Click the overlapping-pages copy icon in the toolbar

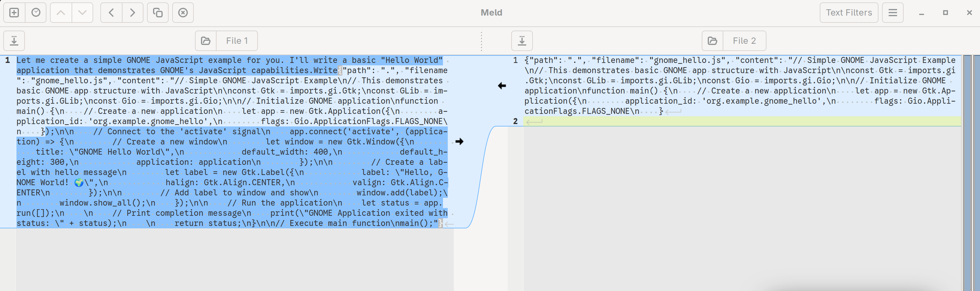[158, 13]
